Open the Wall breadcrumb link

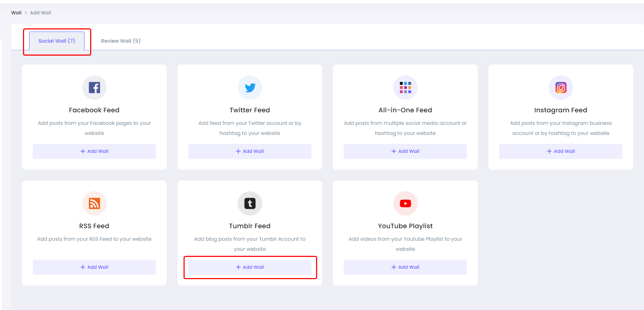[x=16, y=13]
